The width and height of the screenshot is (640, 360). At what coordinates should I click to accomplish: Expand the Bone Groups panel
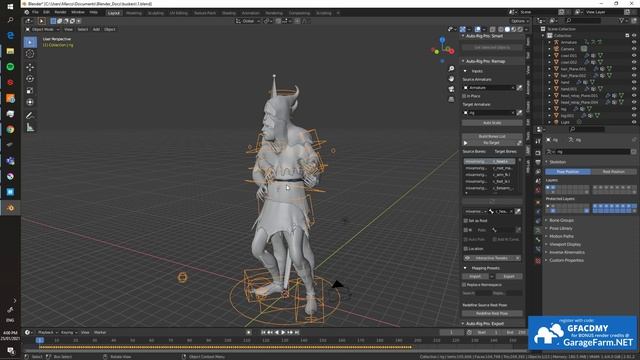click(561, 220)
